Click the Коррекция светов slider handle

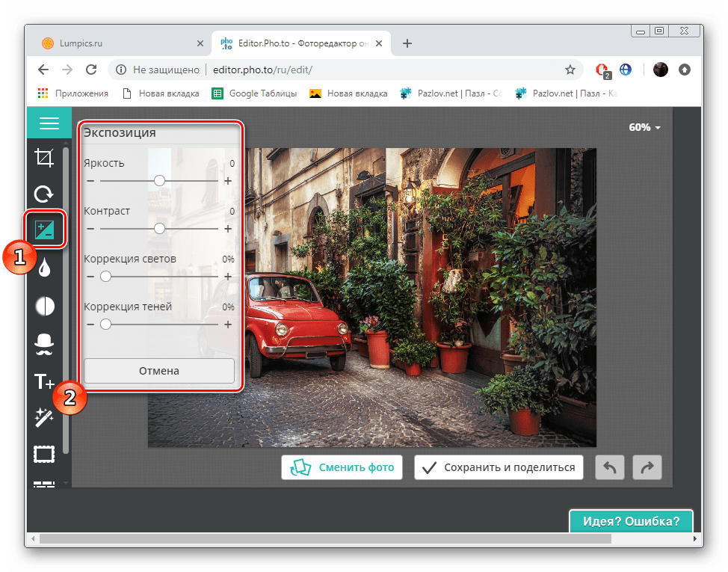pos(106,276)
